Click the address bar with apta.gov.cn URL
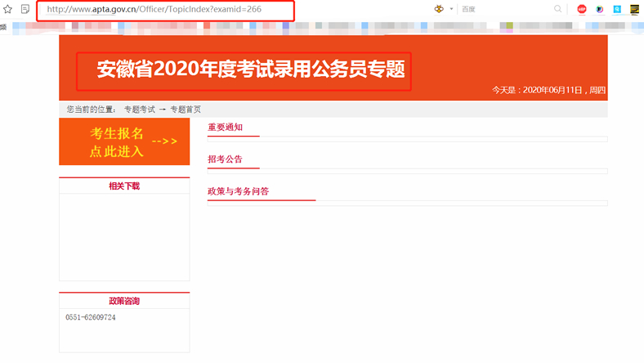Image resolution: width=644 pixels, height=363 pixels. pos(166,10)
